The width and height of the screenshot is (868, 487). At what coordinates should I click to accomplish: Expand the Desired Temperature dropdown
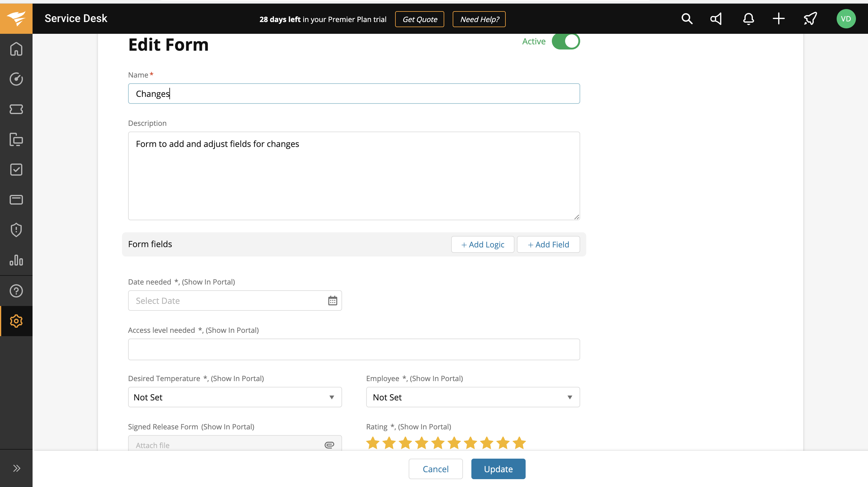tap(235, 397)
